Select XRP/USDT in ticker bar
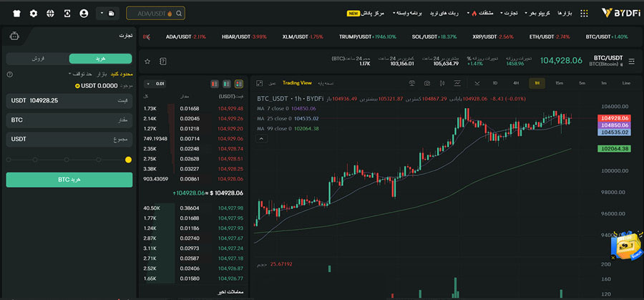This screenshot has height=300, width=644. (x=493, y=37)
